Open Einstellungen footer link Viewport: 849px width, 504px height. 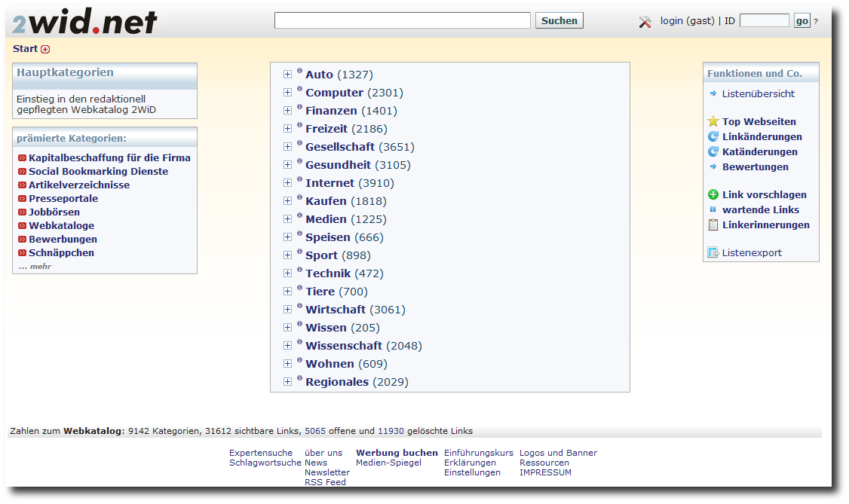[472, 472]
